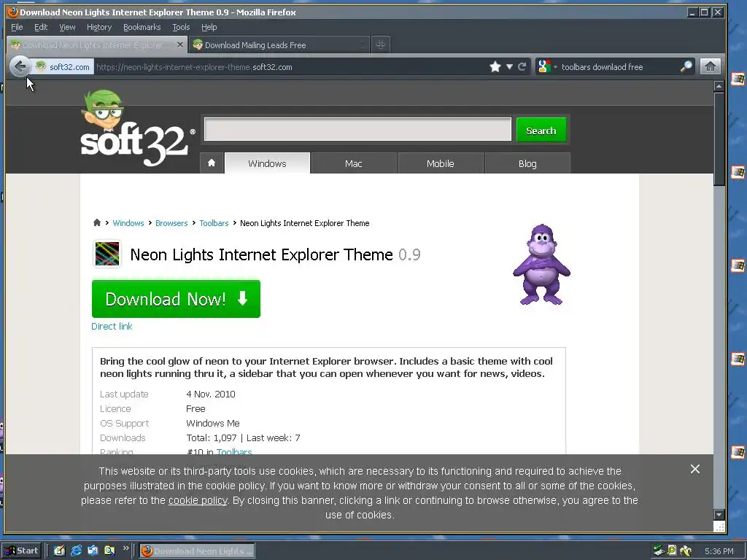Click the Direct link hyperlink

[x=112, y=326]
